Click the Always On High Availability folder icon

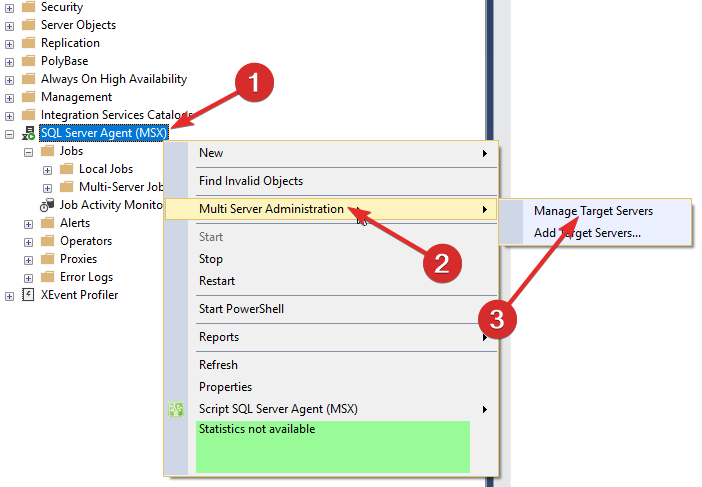(x=29, y=79)
